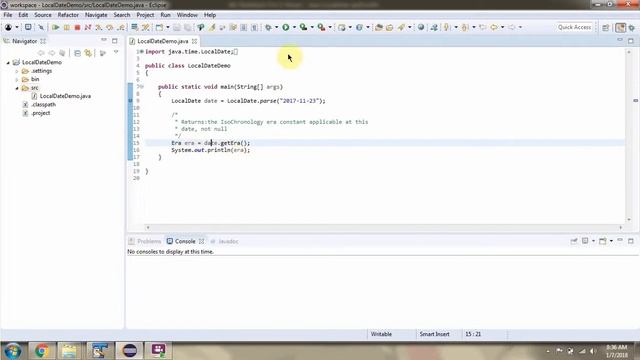Click the New Java Package toolbar icon

[x=342, y=27]
